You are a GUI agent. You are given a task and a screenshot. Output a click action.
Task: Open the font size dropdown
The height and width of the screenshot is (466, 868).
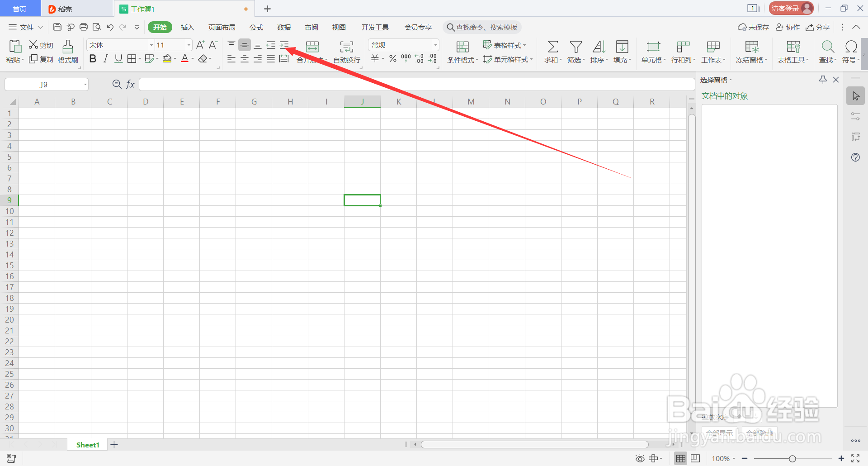point(189,45)
